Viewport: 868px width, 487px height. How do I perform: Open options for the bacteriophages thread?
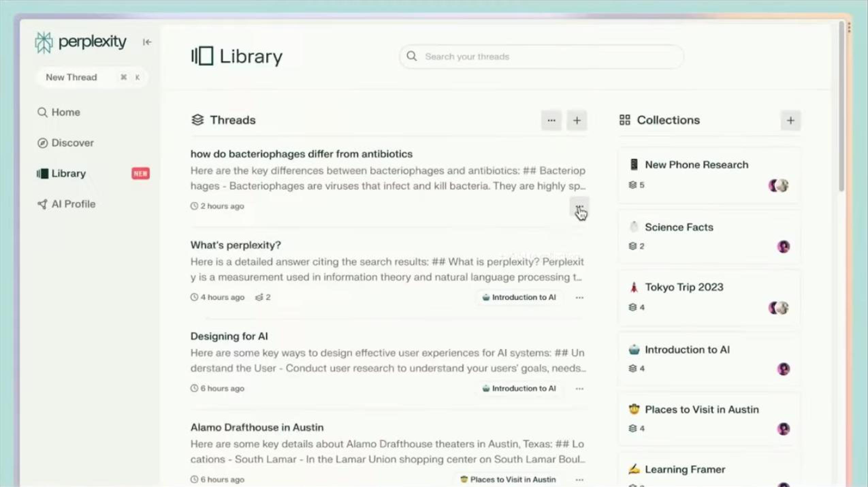[579, 206]
